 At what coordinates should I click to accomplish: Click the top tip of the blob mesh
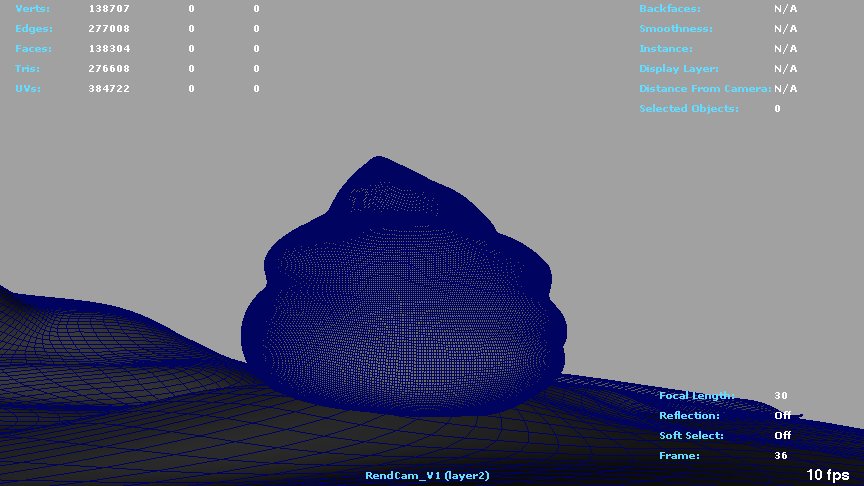pos(377,159)
